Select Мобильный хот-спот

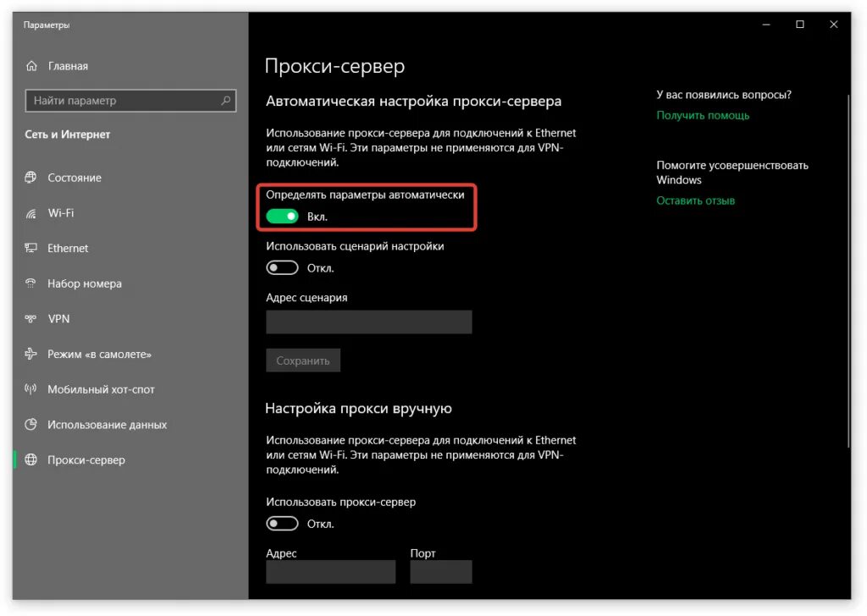point(102,389)
